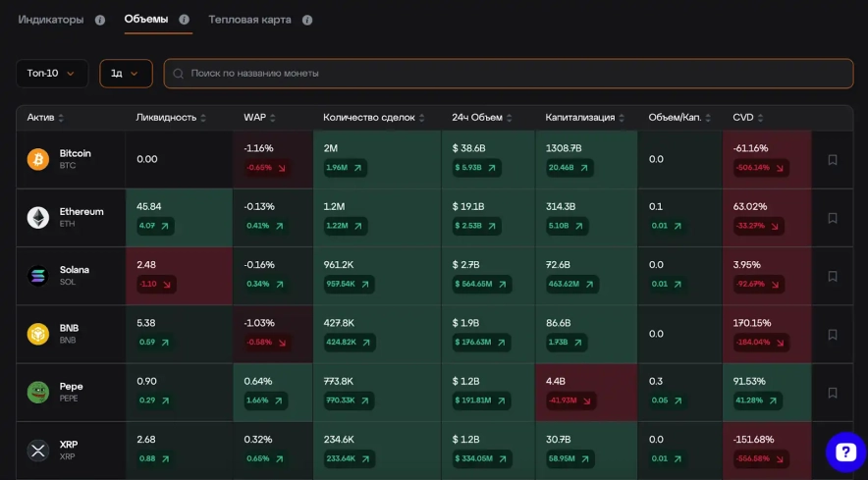The width and height of the screenshot is (868, 480).
Task: Bookmark the Ethereum row
Action: (x=833, y=218)
